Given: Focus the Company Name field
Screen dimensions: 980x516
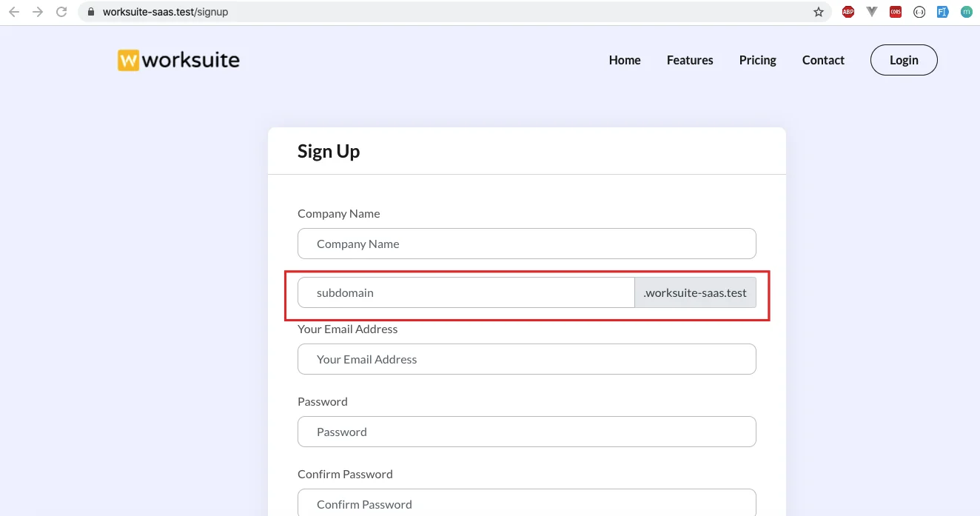Looking at the screenshot, I should (526, 244).
